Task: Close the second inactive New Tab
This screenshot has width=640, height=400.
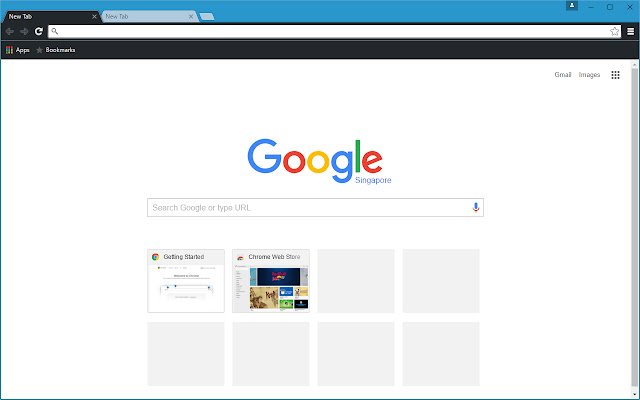Action: (x=191, y=17)
